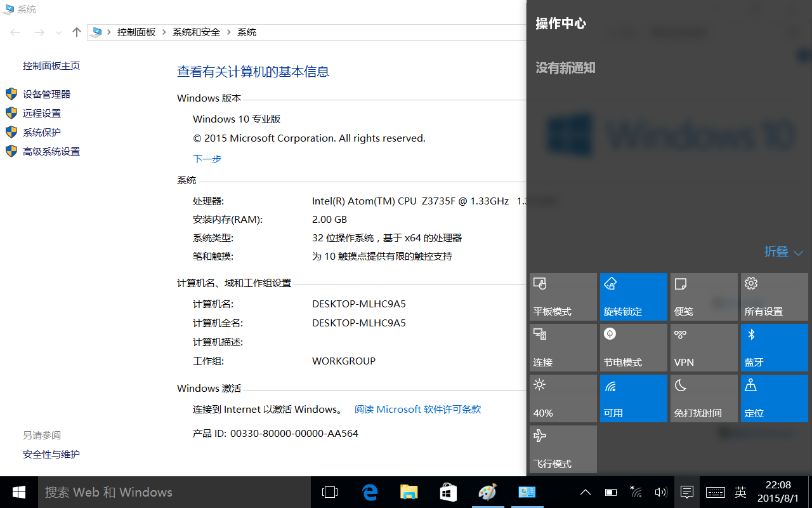Click the 搜索 Web 和 Windows search box

[174, 492]
